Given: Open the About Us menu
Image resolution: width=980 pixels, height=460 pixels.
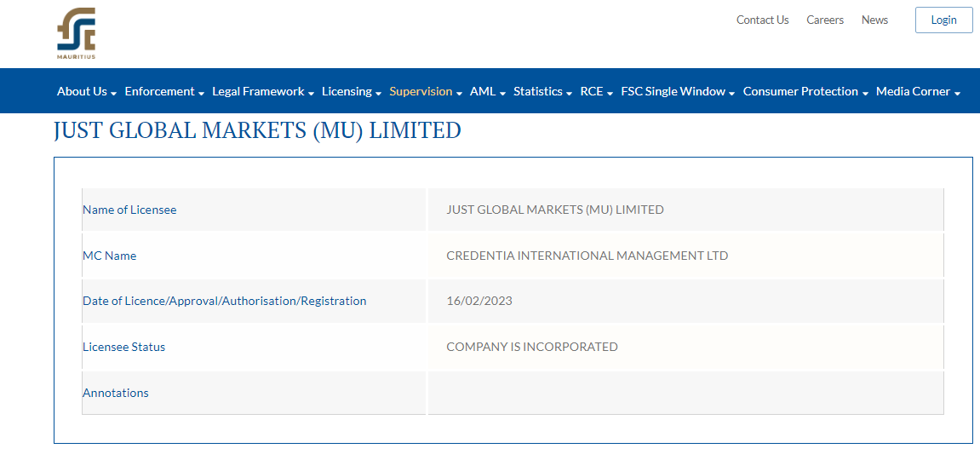Looking at the screenshot, I should 82,91.
